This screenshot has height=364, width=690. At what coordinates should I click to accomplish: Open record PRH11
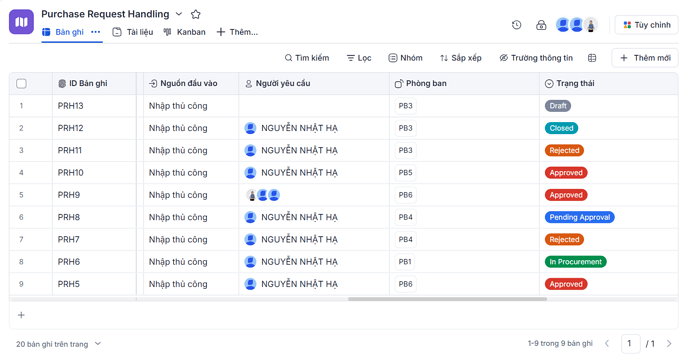[70, 151]
